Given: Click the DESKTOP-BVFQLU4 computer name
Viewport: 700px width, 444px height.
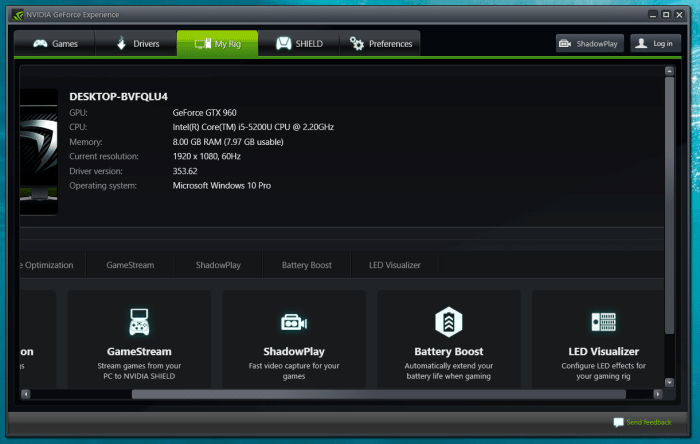Looking at the screenshot, I should point(118,96).
